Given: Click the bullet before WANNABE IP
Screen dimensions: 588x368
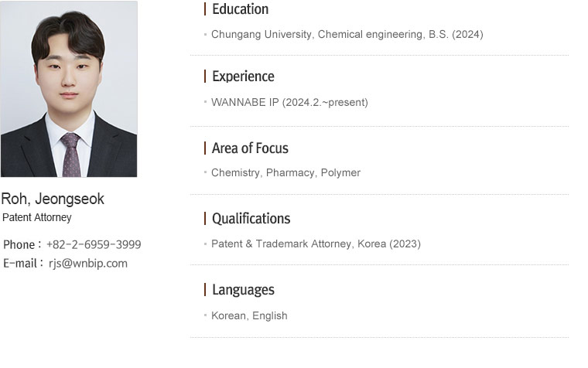Looking at the screenshot, I should (206, 101).
